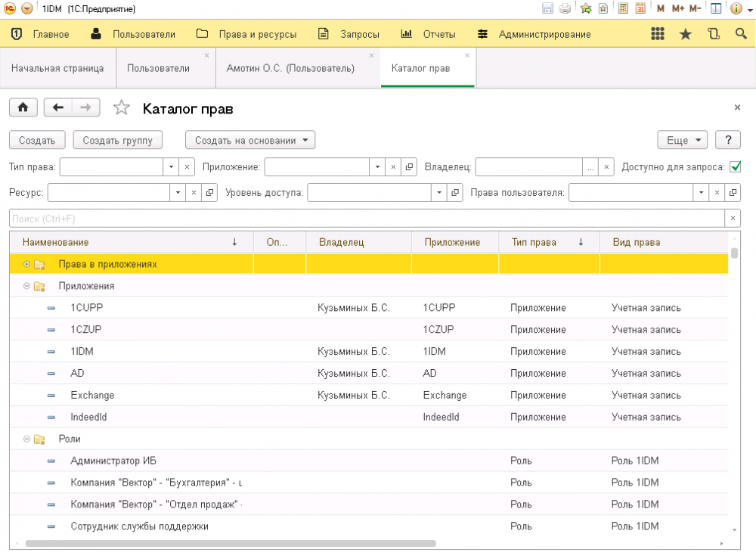
Task: Open the Тип права dropdown
Action: click(x=171, y=167)
